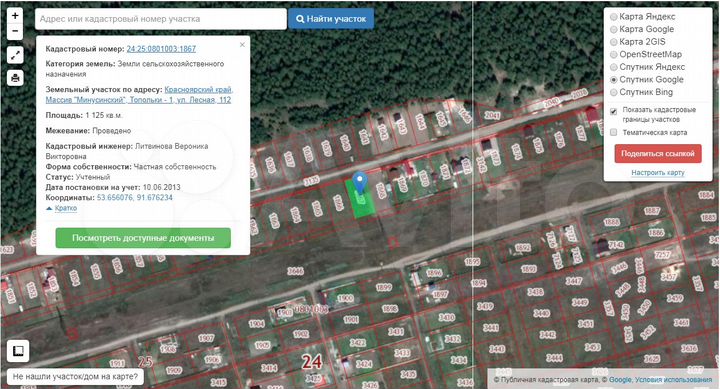Open Настроить карту link

658,173
